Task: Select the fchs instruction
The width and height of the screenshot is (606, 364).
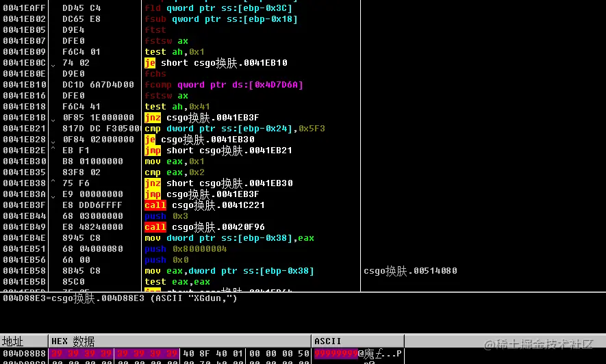Action: click(x=155, y=73)
